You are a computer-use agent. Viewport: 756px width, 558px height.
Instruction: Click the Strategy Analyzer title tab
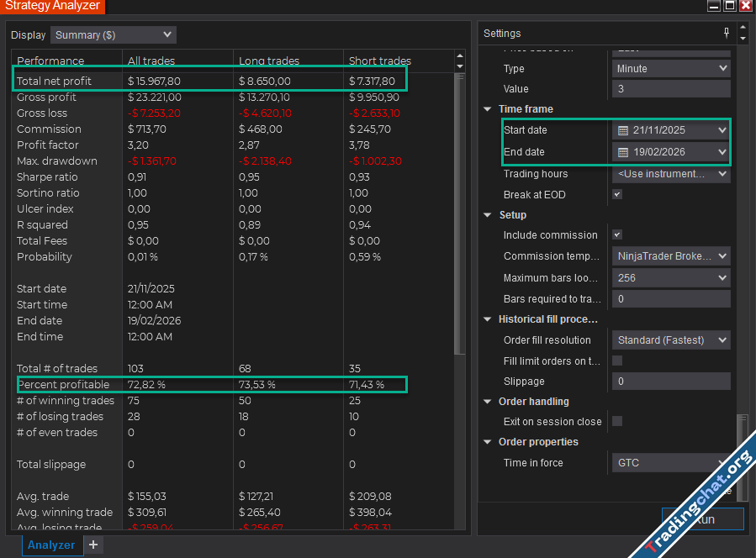[x=52, y=6]
